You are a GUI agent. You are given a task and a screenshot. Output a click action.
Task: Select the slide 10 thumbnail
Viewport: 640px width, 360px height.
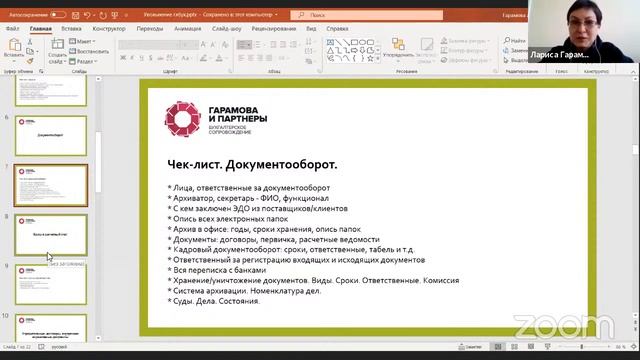pos(51,328)
